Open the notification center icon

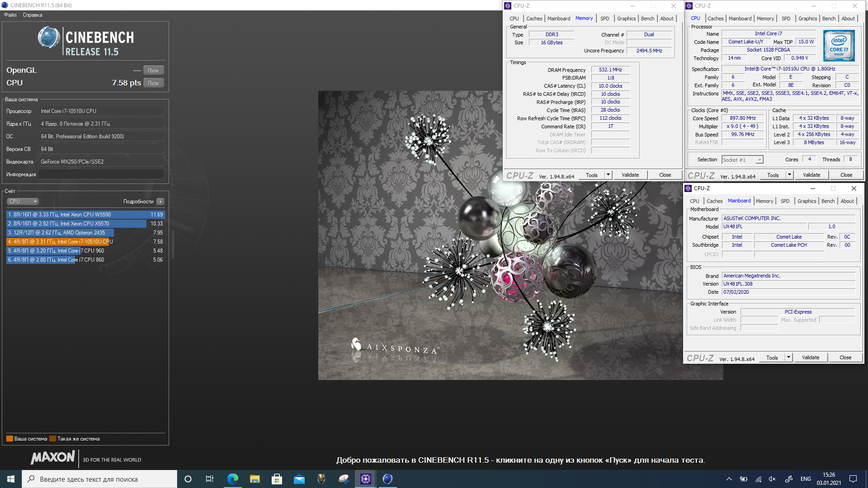[x=853, y=479]
